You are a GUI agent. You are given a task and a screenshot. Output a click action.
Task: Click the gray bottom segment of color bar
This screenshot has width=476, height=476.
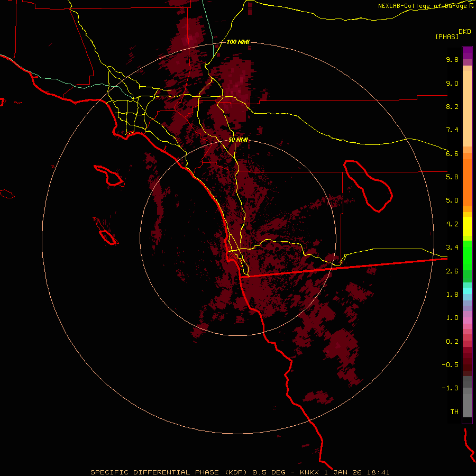(467, 402)
